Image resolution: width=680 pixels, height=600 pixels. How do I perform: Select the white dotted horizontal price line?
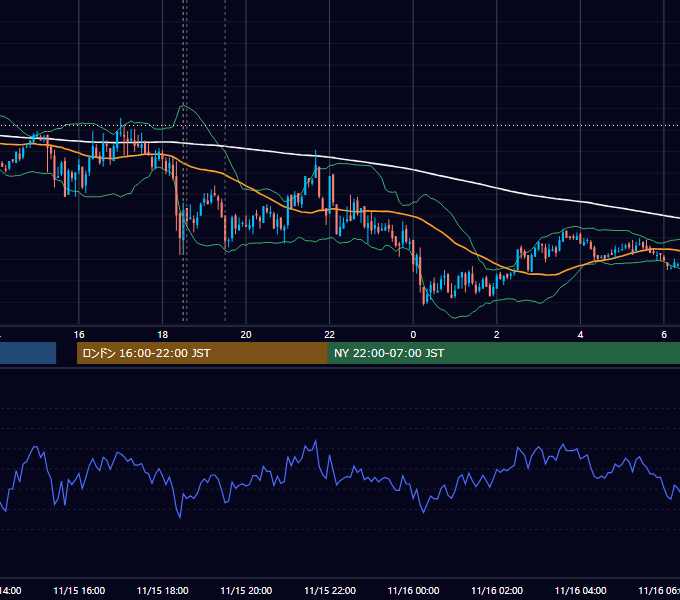(x=340, y=126)
